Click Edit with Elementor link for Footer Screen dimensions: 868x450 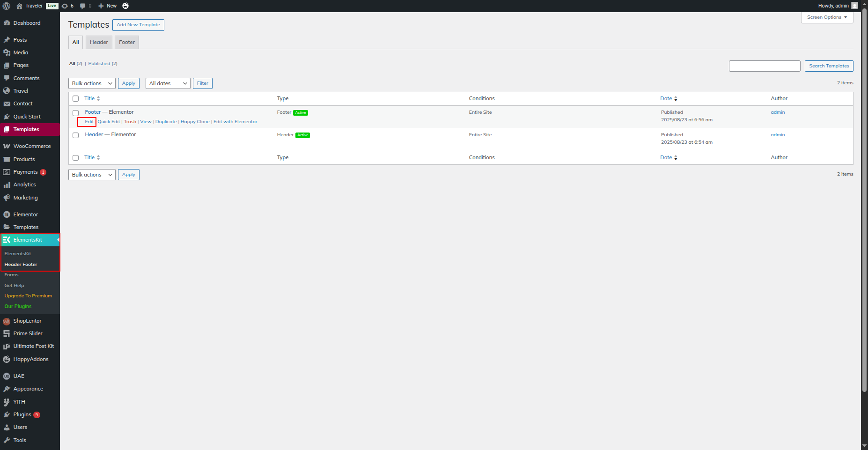tap(235, 122)
